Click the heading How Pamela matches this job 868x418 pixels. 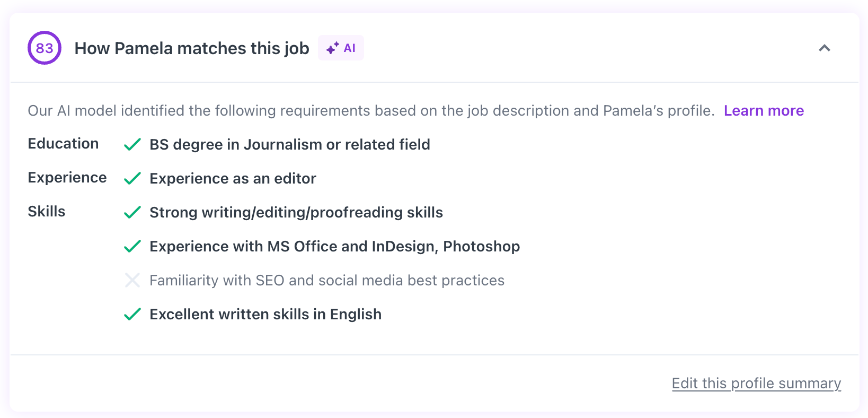192,48
